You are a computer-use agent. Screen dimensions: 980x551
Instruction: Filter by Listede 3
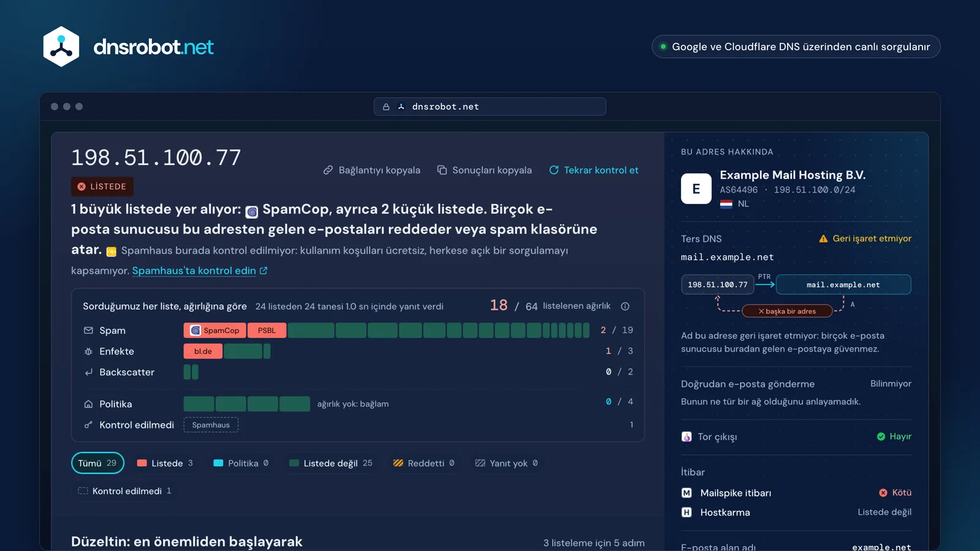click(165, 463)
